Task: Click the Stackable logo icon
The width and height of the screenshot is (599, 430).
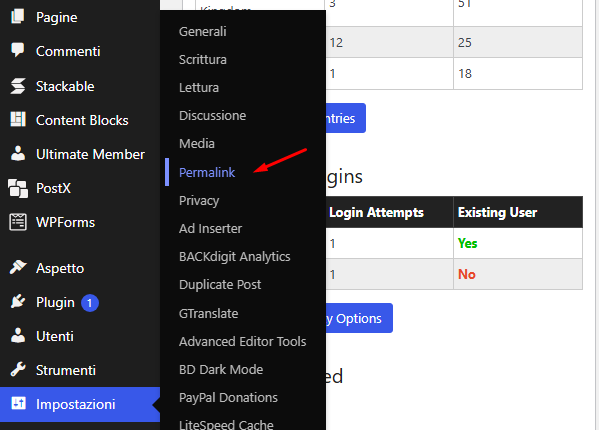Action: [18, 86]
